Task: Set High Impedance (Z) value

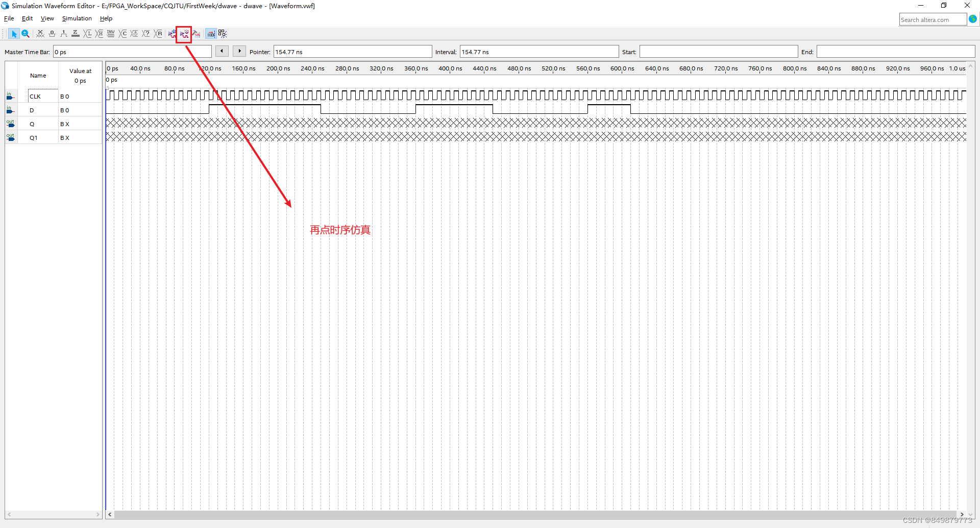Action: click(76, 34)
